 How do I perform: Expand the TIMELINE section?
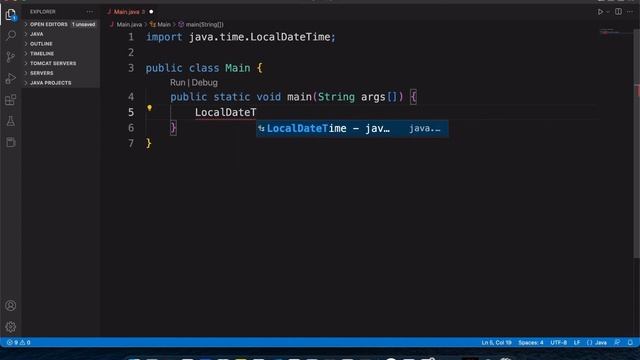click(61, 53)
